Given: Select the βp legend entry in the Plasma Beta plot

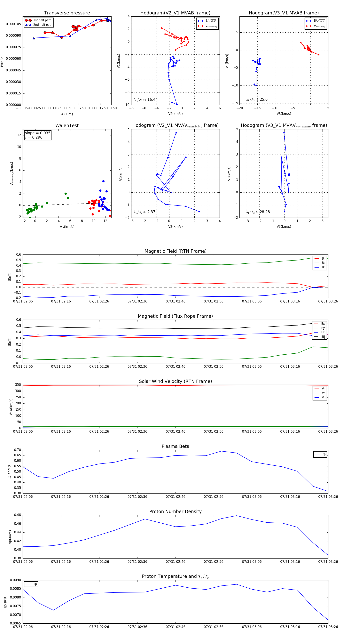Looking at the screenshot, I should point(320,455).
